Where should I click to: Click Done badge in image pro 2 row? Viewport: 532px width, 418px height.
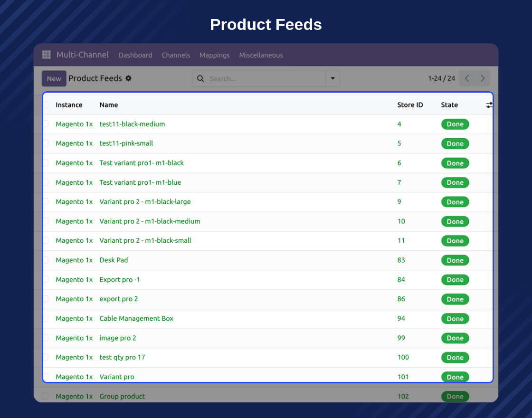coord(455,338)
